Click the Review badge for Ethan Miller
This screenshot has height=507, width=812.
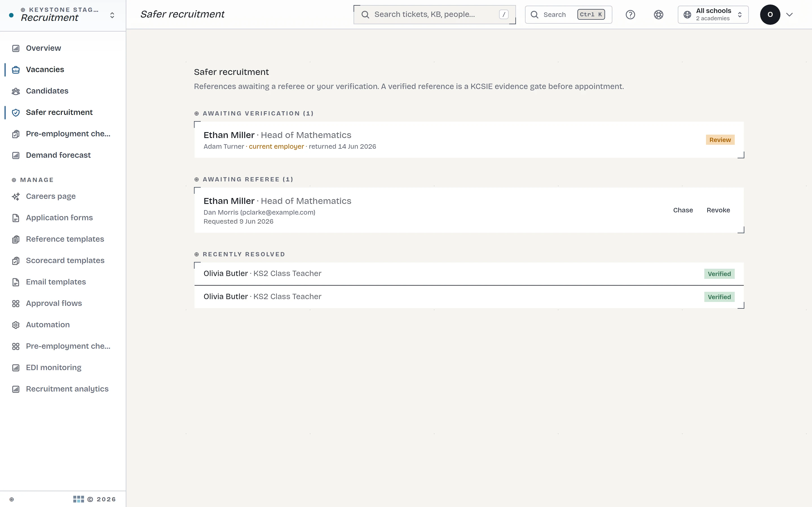click(720, 140)
